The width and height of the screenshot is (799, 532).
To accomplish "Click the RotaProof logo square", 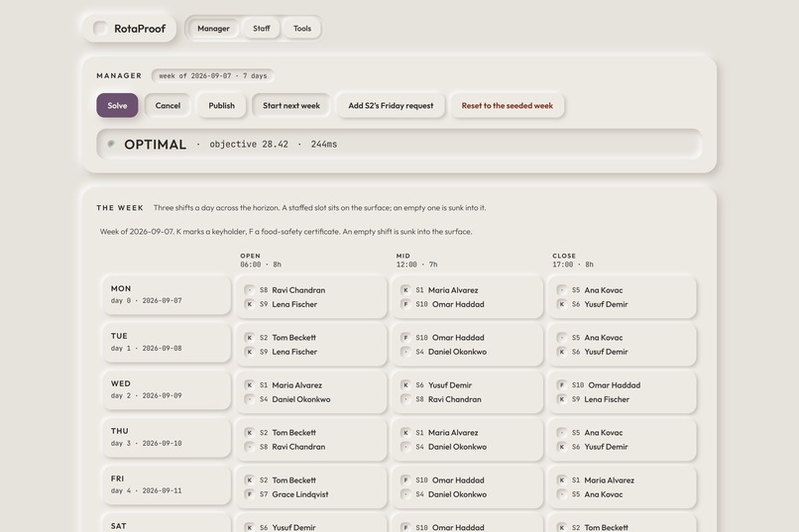I will (x=100, y=29).
